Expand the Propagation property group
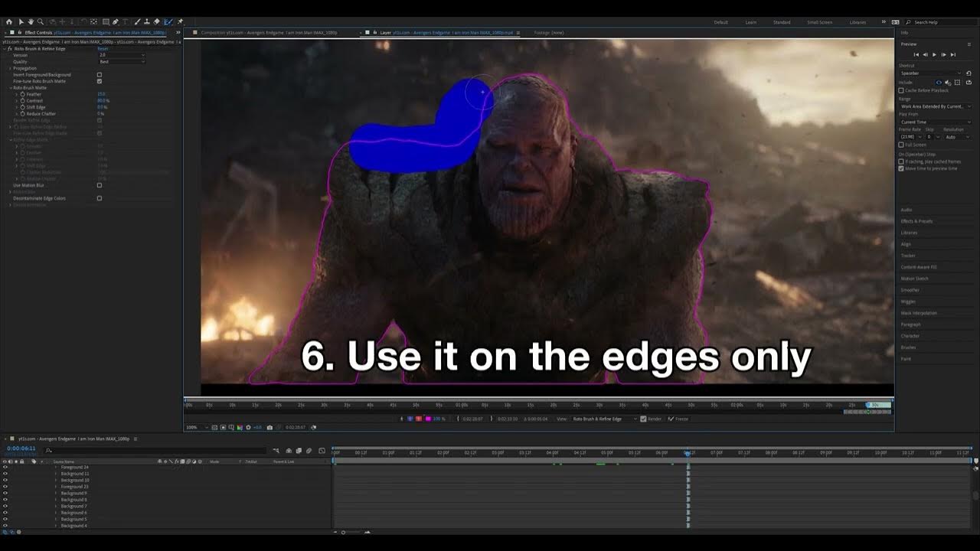980x551 pixels. pos(10,68)
